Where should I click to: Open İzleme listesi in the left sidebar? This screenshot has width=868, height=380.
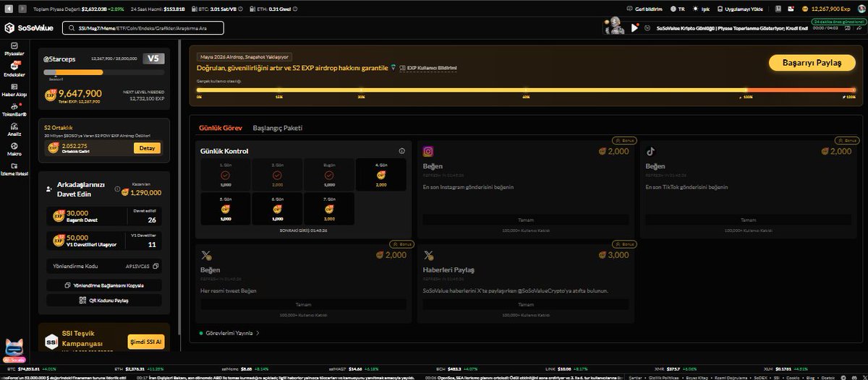click(x=14, y=169)
